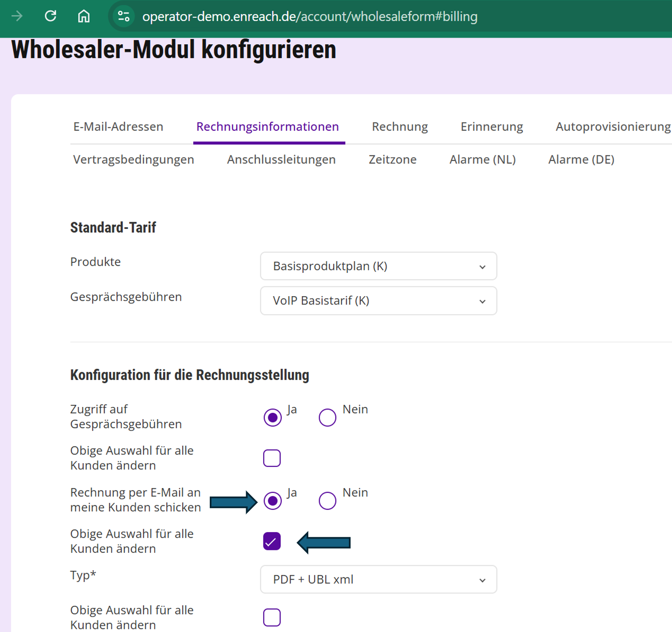Image resolution: width=672 pixels, height=632 pixels.
Task: Tick the checkbox below the Typ dropdown
Action: click(272, 617)
